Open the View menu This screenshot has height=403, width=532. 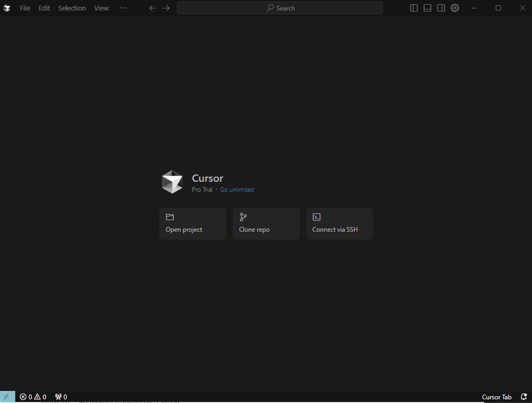[x=101, y=8]
